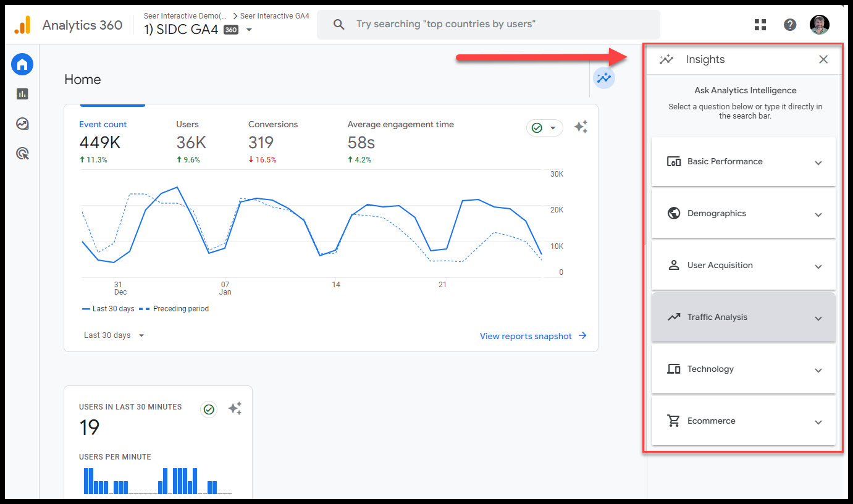Switch to the Conversions metric tab
The image size is (853, 504).
tap(273, 124)
